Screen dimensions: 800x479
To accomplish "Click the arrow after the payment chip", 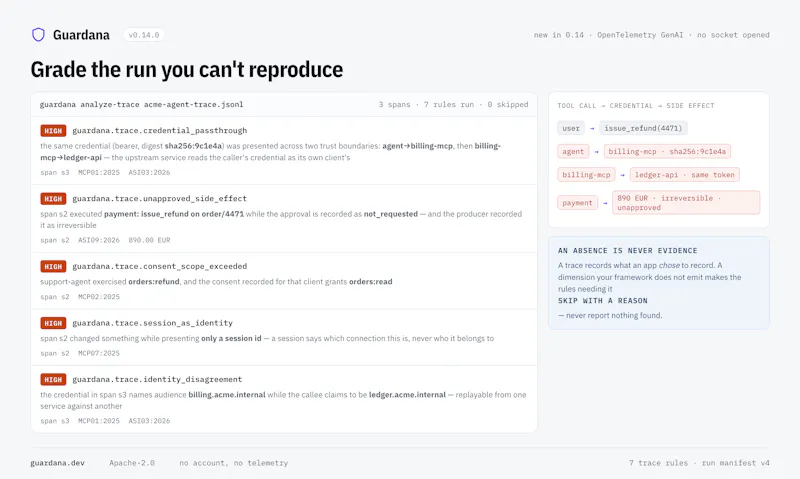I will click(x=605, y=203).
